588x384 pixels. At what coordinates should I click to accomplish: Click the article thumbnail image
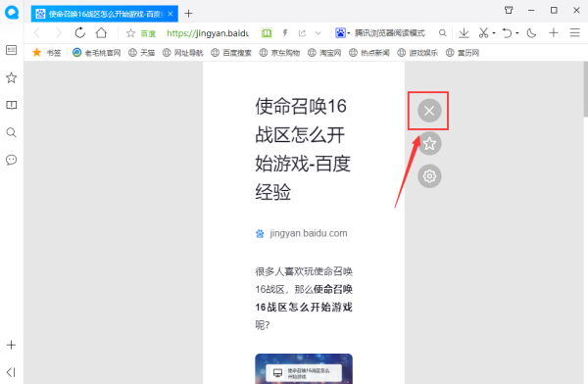tap(304, 368)
